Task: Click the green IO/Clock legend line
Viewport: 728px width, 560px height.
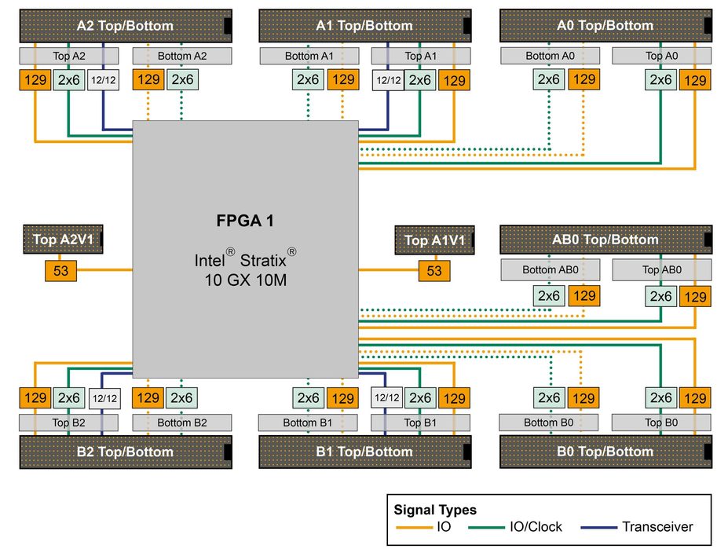Action: 487,527
